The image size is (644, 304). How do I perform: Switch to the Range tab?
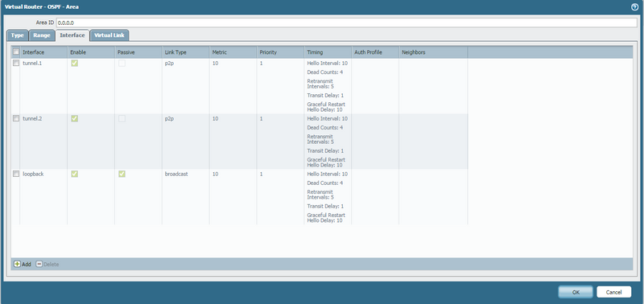[42, 35]
